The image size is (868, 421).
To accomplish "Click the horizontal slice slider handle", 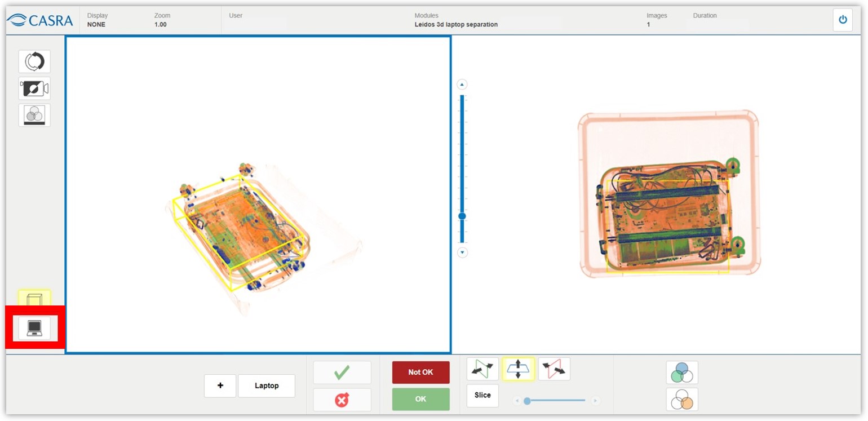I will [527, 401].
